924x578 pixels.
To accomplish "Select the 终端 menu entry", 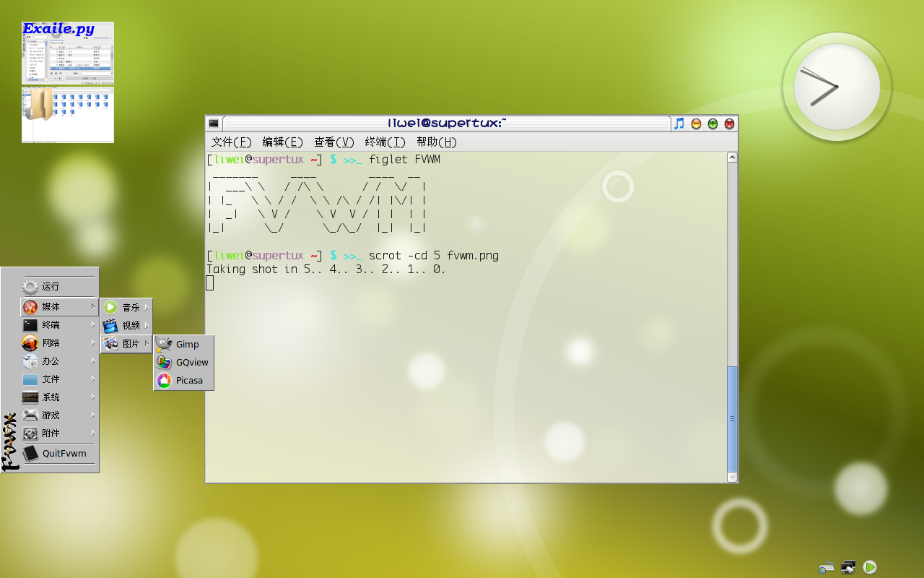I will tap(60, 325).
